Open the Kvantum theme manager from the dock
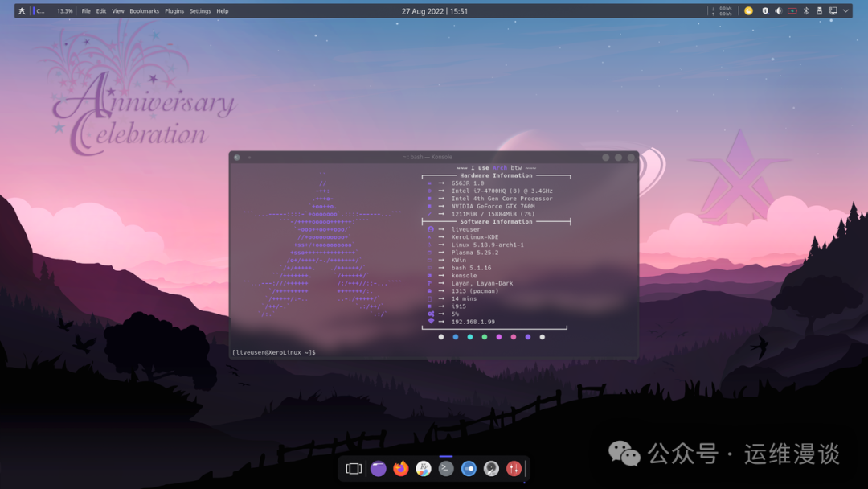 pyautogui.click(x=424, y=469)
